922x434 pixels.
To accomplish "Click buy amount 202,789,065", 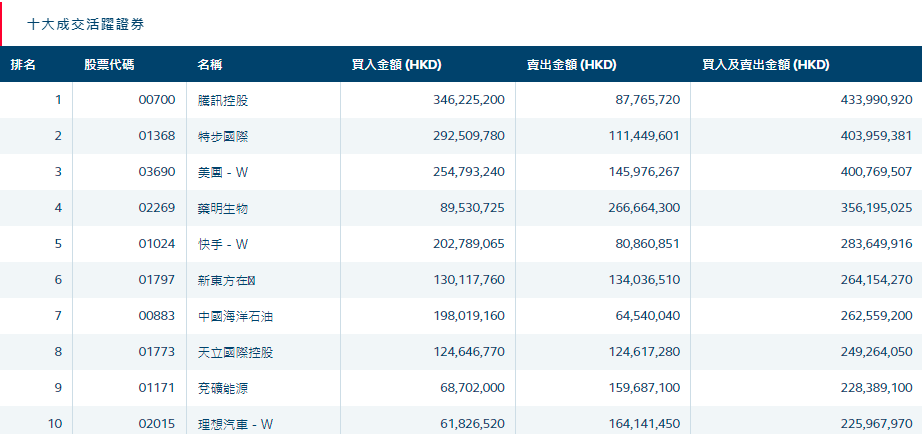I will tap(469, 243).
